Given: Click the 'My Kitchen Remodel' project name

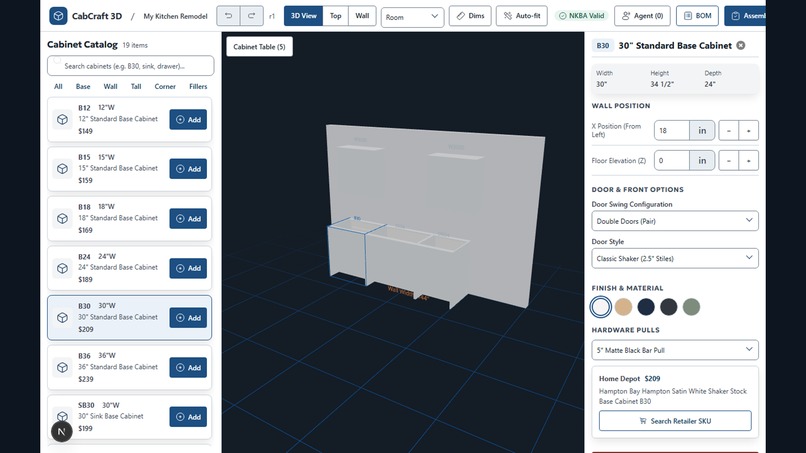Looking at the screenshot, I should 175,16.
